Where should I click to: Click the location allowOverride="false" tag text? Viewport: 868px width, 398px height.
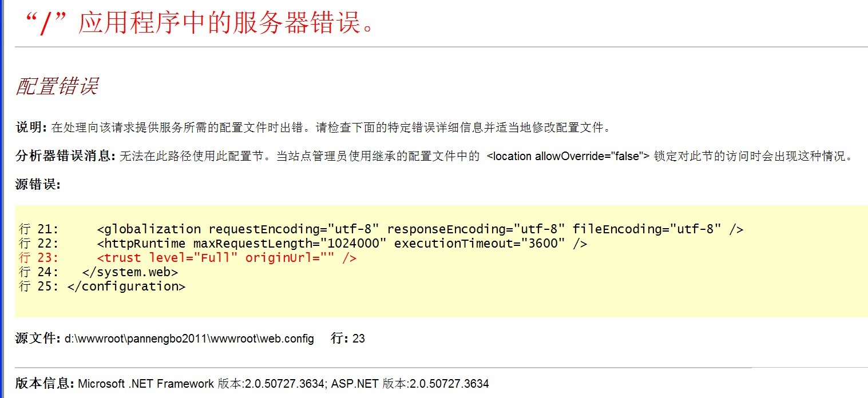point(568,156)
